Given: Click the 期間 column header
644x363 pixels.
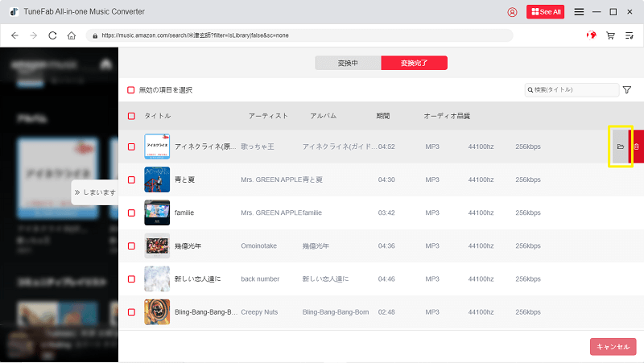Looking at the screenshot, I should click(x=383, y=116).
